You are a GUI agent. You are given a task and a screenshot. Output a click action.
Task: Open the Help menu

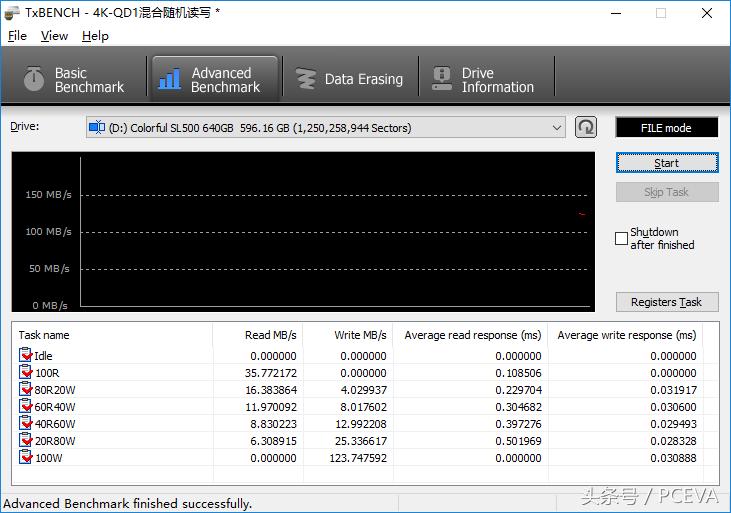pos(95,36)
